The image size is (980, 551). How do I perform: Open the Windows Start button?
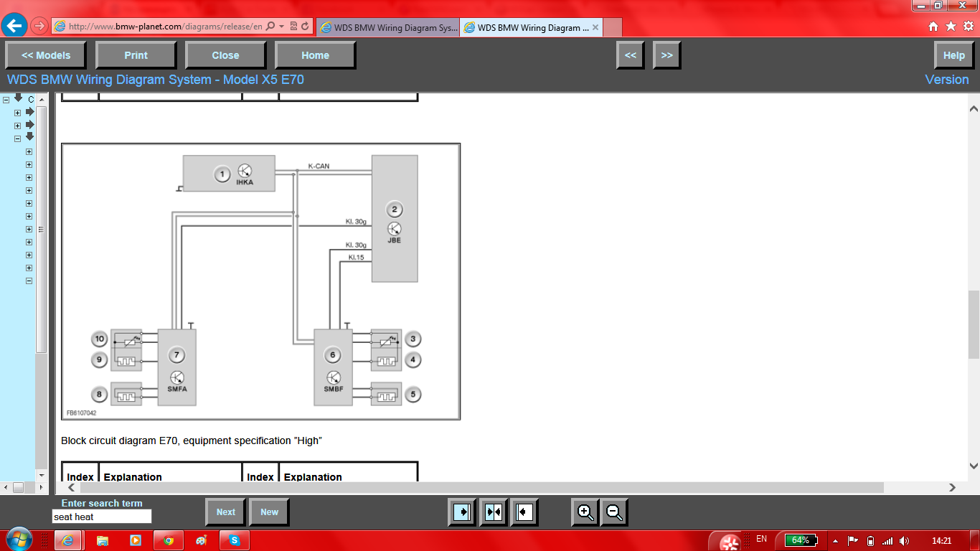click(18, 540)
